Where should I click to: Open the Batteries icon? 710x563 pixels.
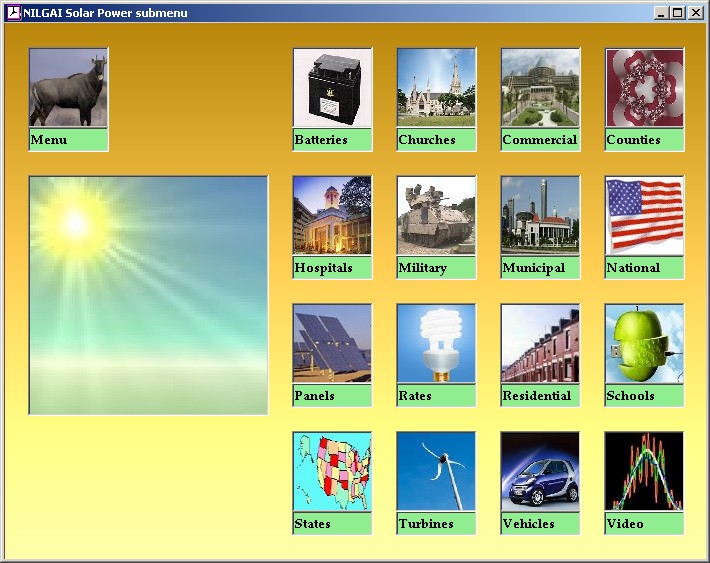(332, 88)
